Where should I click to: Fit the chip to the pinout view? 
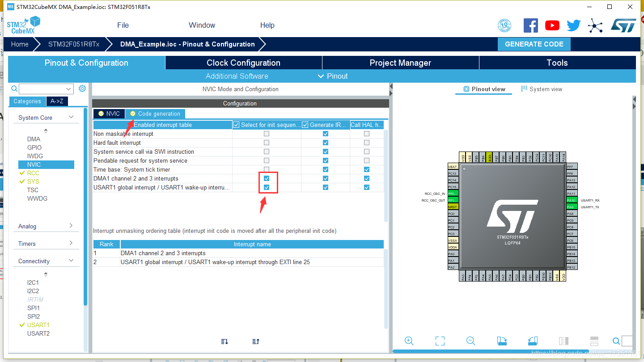(x=440, y=341)
